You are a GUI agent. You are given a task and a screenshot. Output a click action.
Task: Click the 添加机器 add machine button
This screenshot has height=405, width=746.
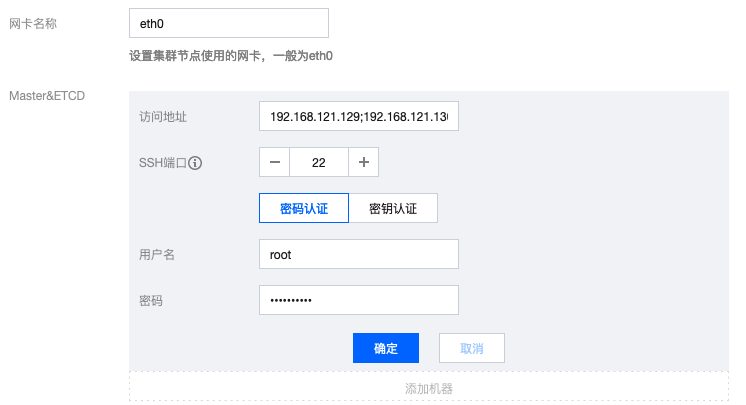point(429,387)
